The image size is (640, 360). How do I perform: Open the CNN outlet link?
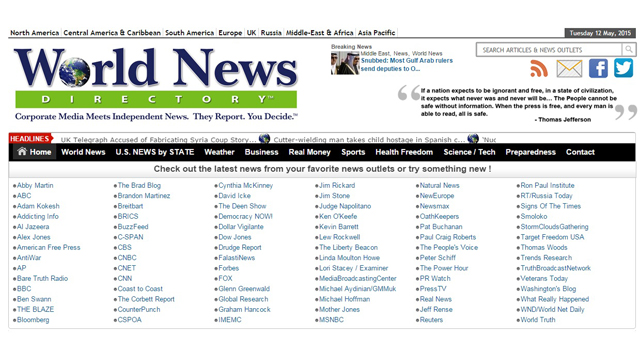point(125,278)
